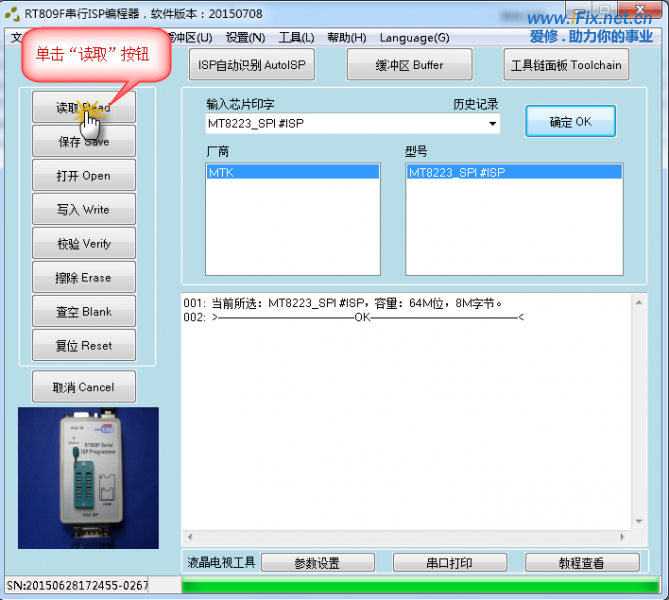The width and height of the screenshot is (669, 600).
Task: Click the RT809F programmer device photo
Action: pos(87,477)
